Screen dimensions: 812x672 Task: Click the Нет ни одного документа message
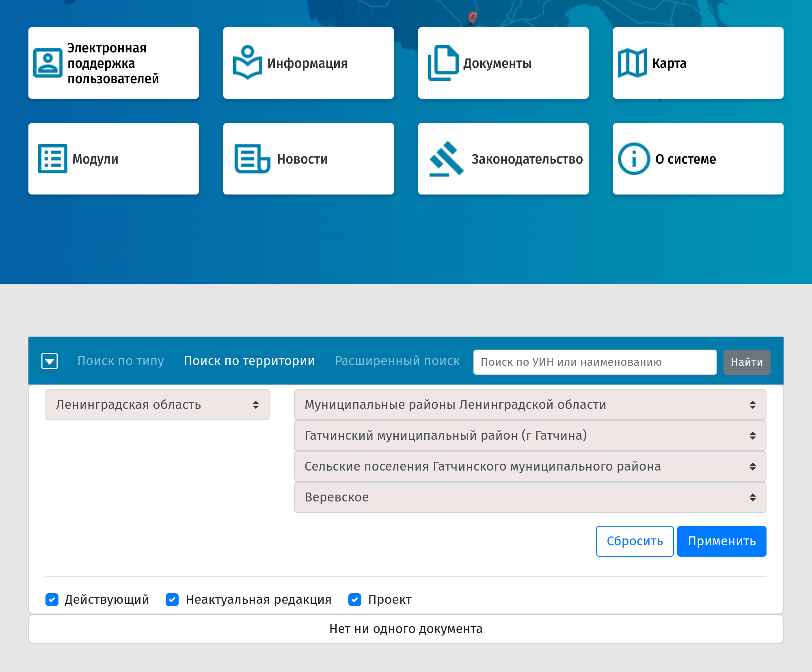(406, 629)
